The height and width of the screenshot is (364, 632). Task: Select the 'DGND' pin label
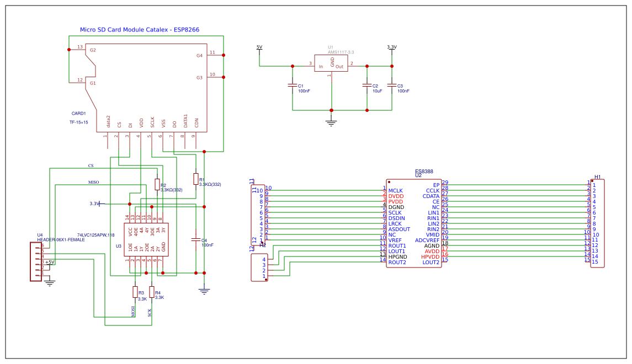(396, 207)
